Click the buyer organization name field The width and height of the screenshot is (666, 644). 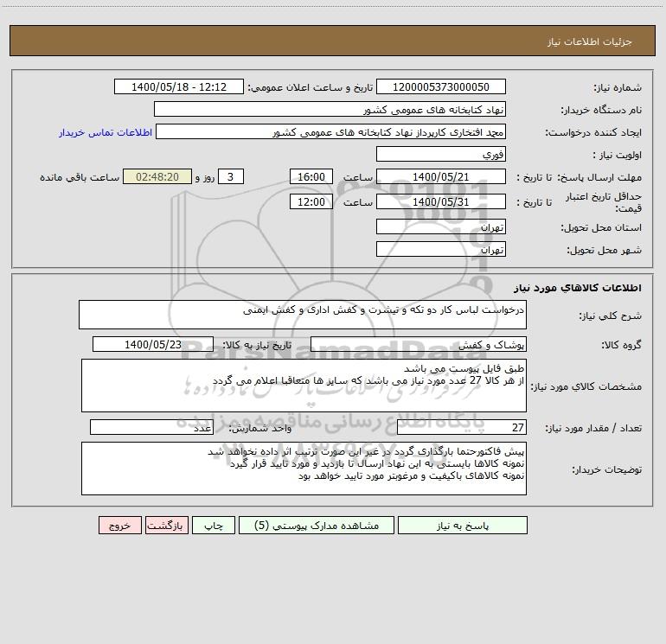(x=330, y=110)
